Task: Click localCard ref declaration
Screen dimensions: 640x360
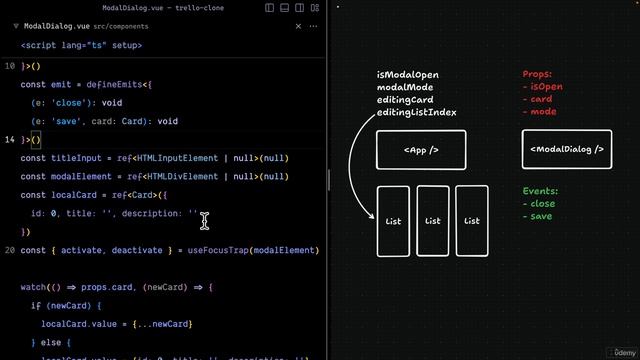Action: click(74, 195)
